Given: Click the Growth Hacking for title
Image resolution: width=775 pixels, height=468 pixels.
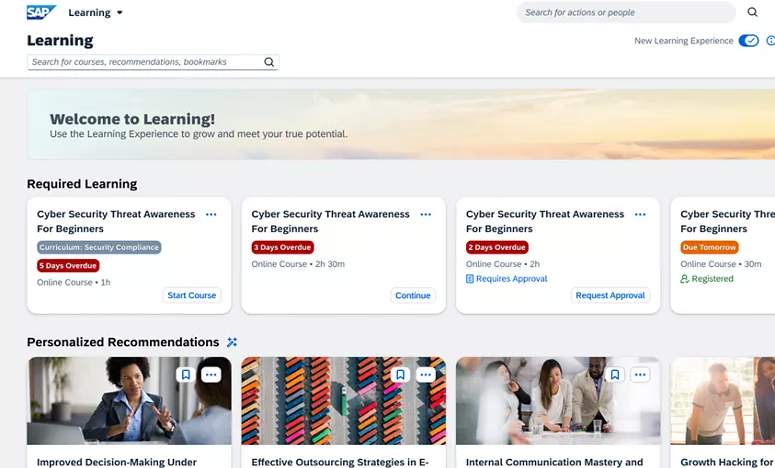Looking at the screenshot, I should (727, 462).
